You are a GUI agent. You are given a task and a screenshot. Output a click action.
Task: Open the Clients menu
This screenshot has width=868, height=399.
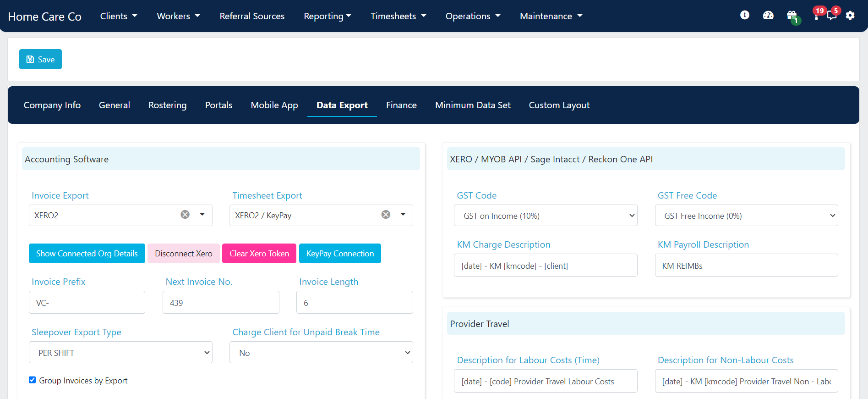click(x=119, y=16)
